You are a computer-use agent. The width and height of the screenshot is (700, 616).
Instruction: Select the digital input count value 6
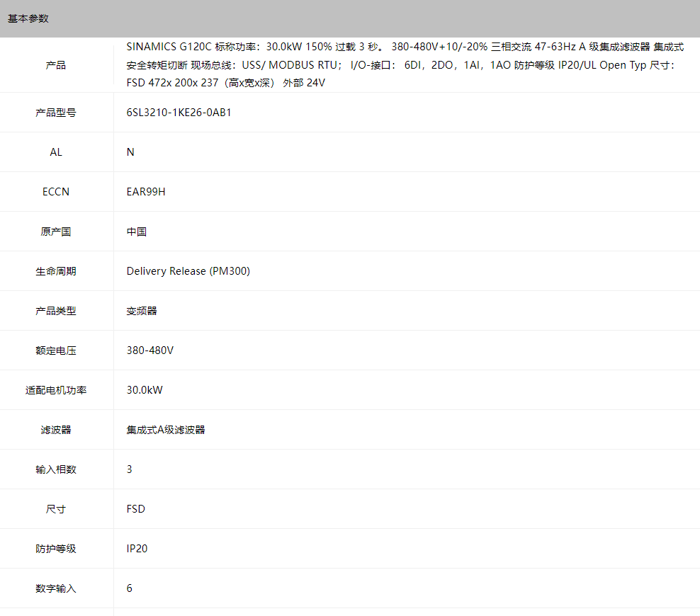[x=130, y=588]
